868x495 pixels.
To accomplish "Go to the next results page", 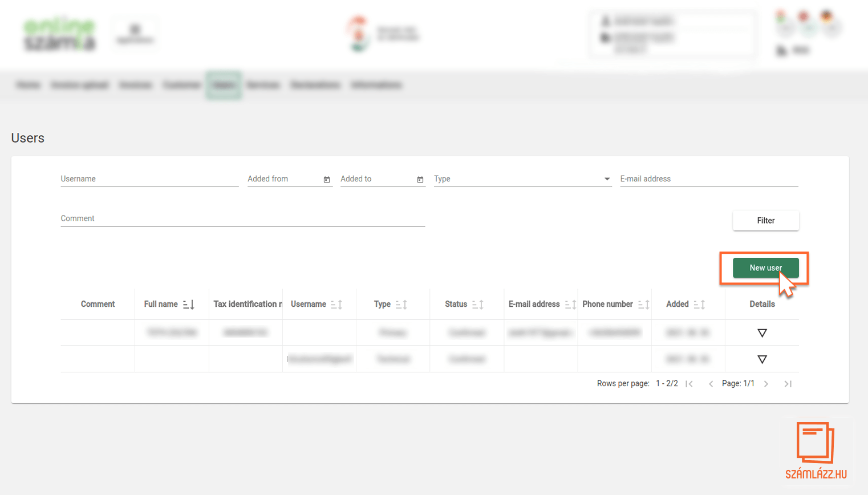I will tap(766, 384).
